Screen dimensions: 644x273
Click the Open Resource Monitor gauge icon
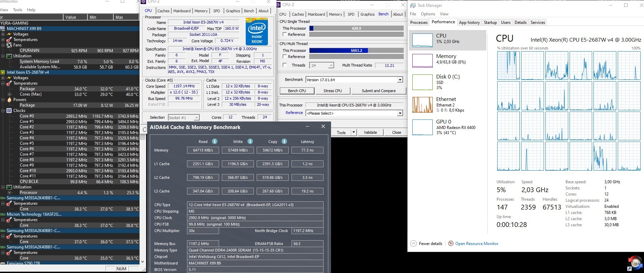tap(451, 243)
